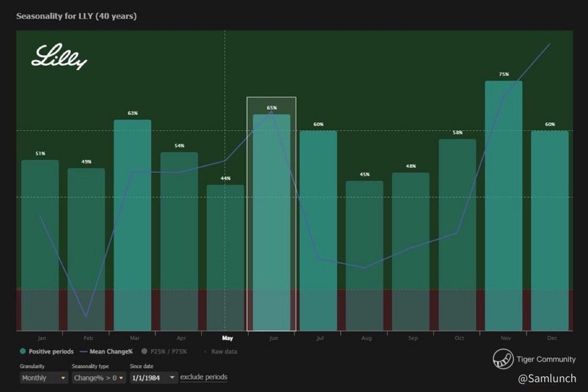
Task: Click the Lilly logo on chart
Action: pos(59,56)
